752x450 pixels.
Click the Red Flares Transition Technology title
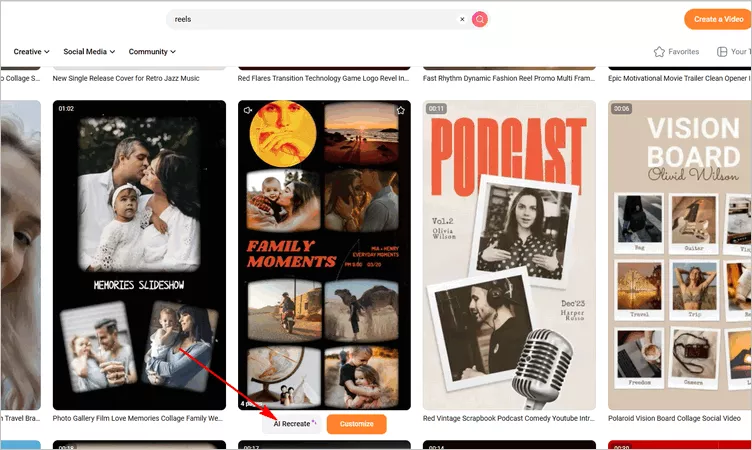pyautogui.click(x=323, y=78)
